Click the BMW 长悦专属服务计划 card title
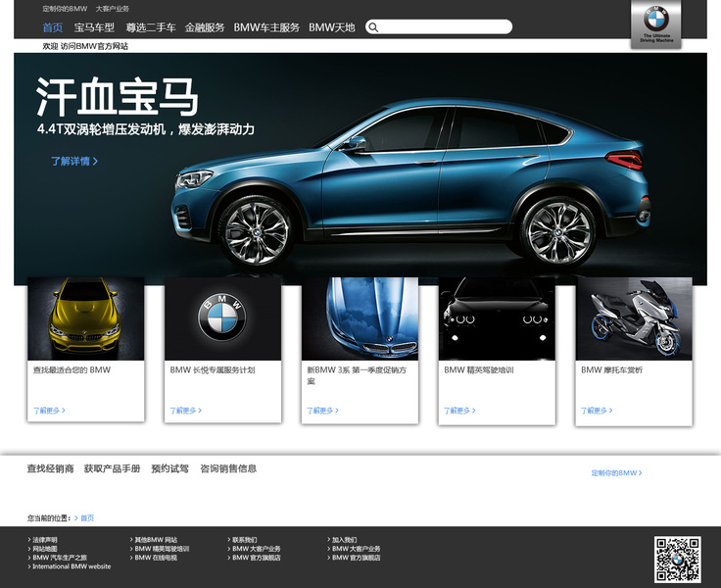 (x=212, y=369)
